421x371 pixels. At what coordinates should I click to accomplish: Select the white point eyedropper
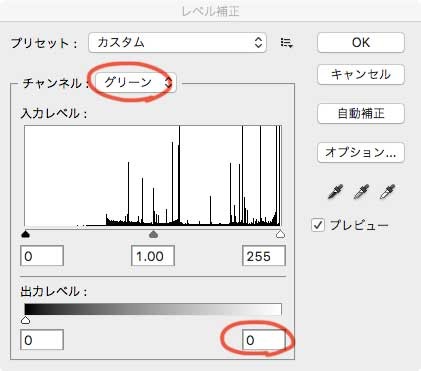(387, 192)
